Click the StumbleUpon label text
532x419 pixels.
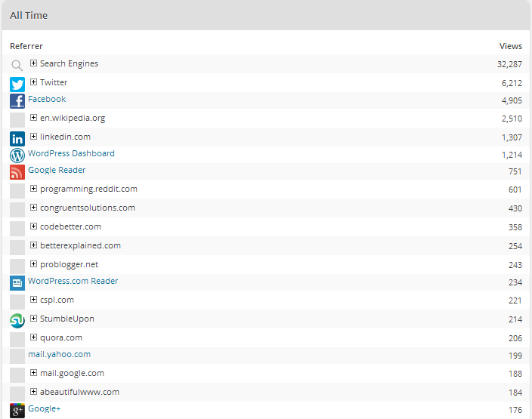point(67,319)
